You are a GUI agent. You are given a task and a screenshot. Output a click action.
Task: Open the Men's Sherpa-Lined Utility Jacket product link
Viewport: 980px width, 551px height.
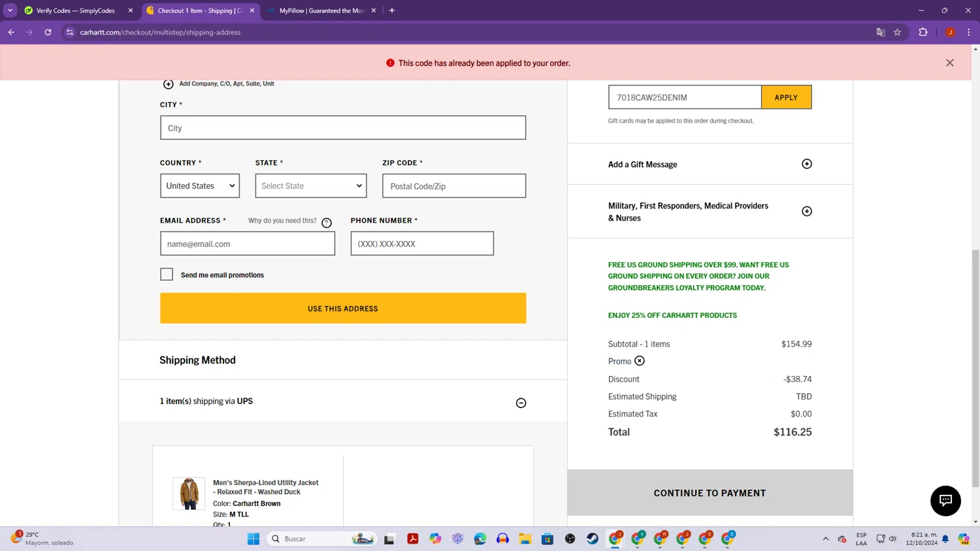point(265,487)
